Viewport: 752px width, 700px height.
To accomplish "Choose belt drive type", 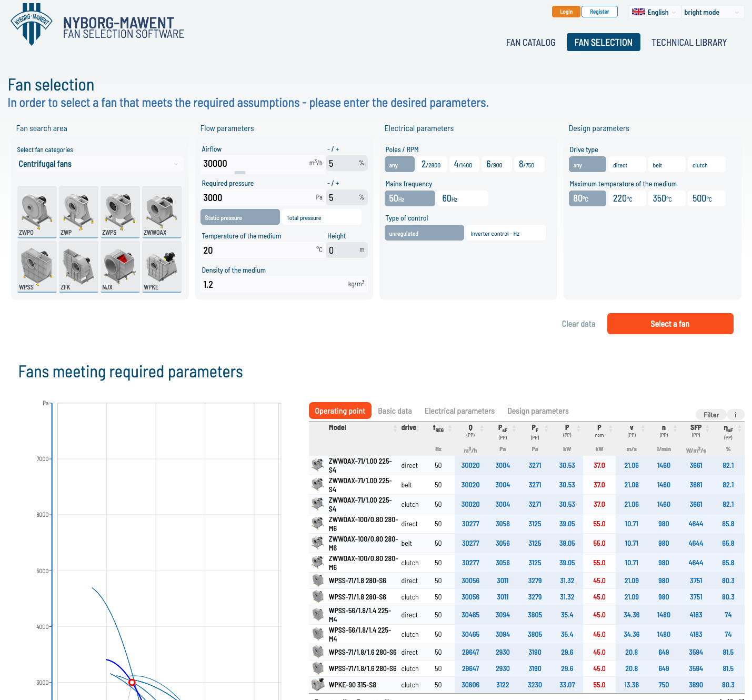I will pos(667,164).
